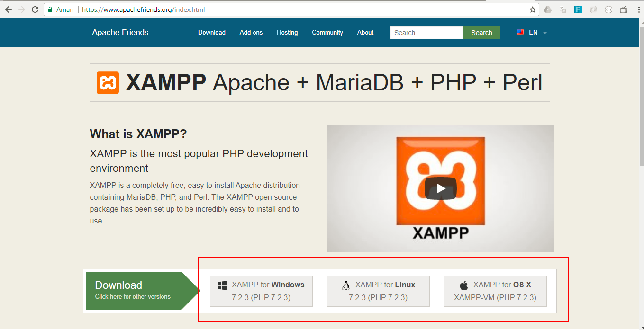
Task: Open the About navigation item
Action: pos(365,32)
